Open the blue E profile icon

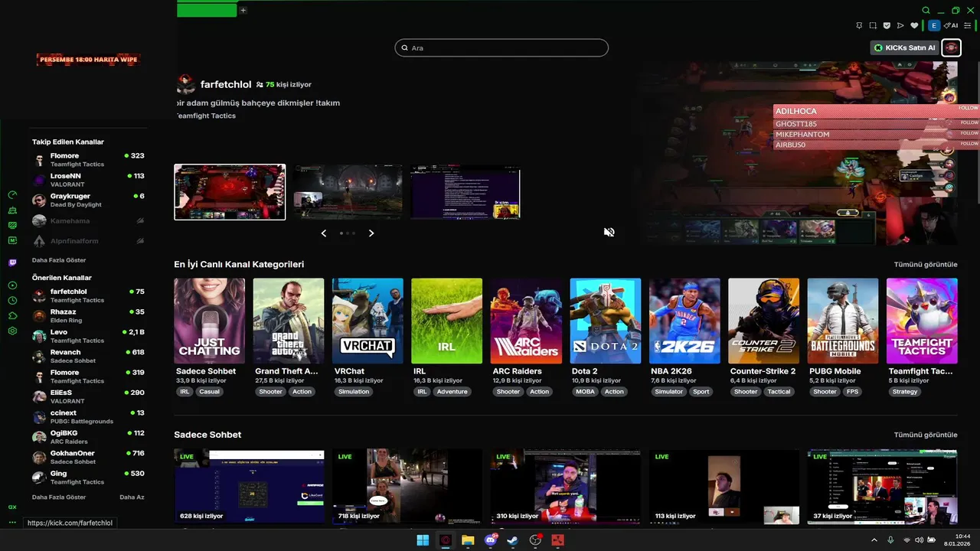tap(934, 25)
